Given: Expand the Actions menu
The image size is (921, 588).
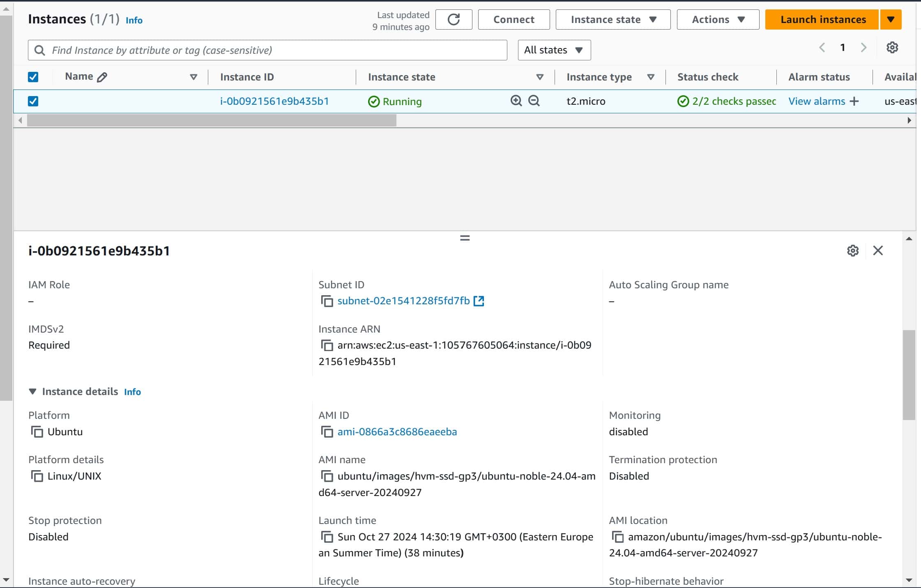Looking at the screenshot, I should click(717, 19).
